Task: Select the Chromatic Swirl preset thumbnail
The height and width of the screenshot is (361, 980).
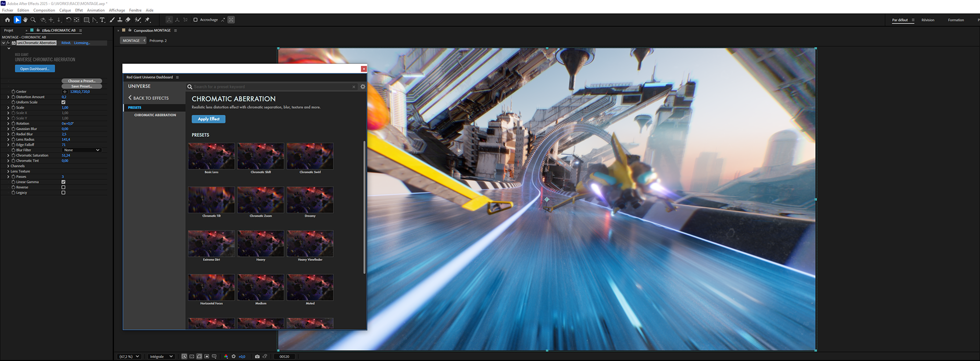Action: pyautogui.click(x=310, y=156)
